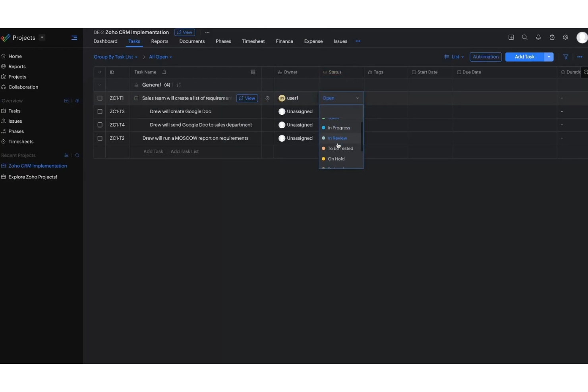This screenshot has width=588, height=392.
Task: Tick the checkbox for task ZC1-T1
Action: pos(100,98)
